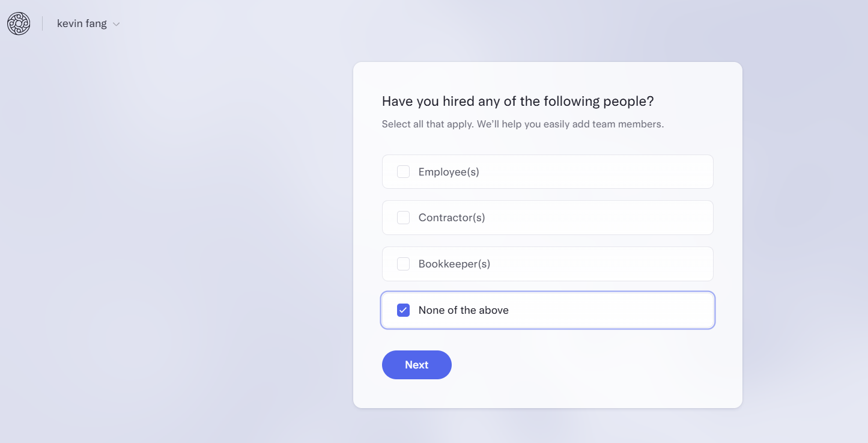
Task: Click the Contractor(s) option label
Action: [x=452, y=218]
